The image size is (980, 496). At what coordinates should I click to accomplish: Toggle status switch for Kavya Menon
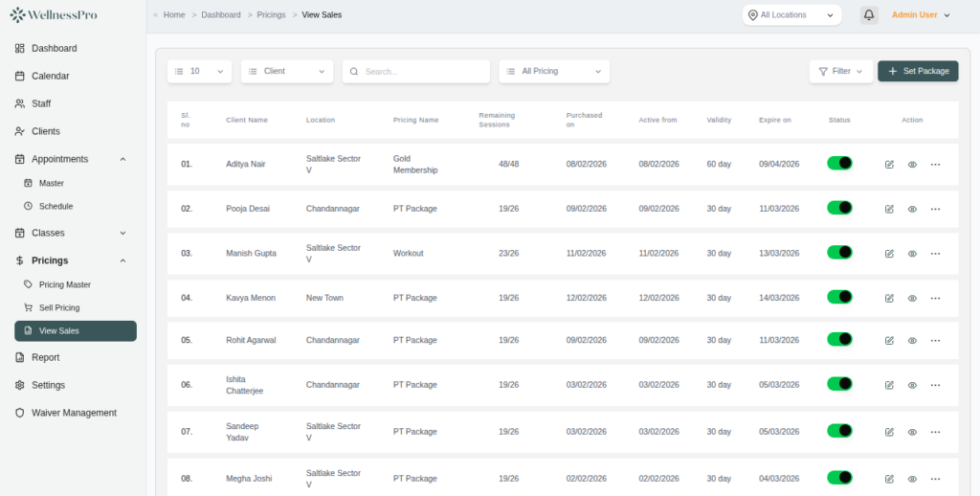(x=839, y=297)
